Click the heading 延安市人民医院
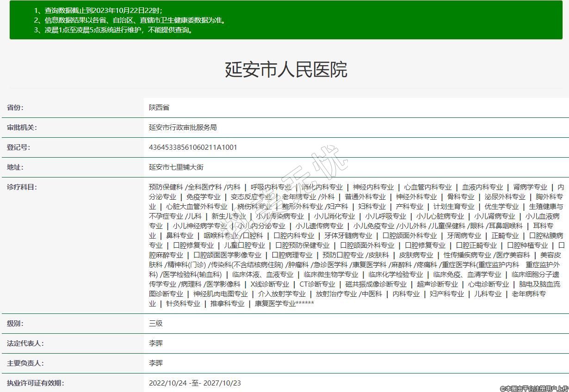The image size is (569, 392). tap(285, 69)
